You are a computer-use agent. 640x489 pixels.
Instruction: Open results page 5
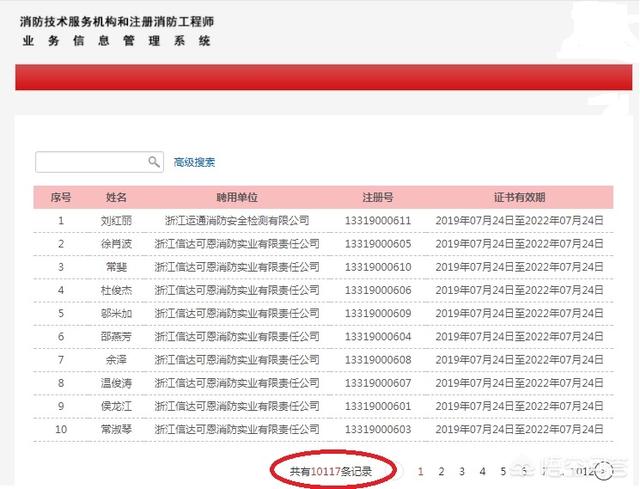pos(503,471)
